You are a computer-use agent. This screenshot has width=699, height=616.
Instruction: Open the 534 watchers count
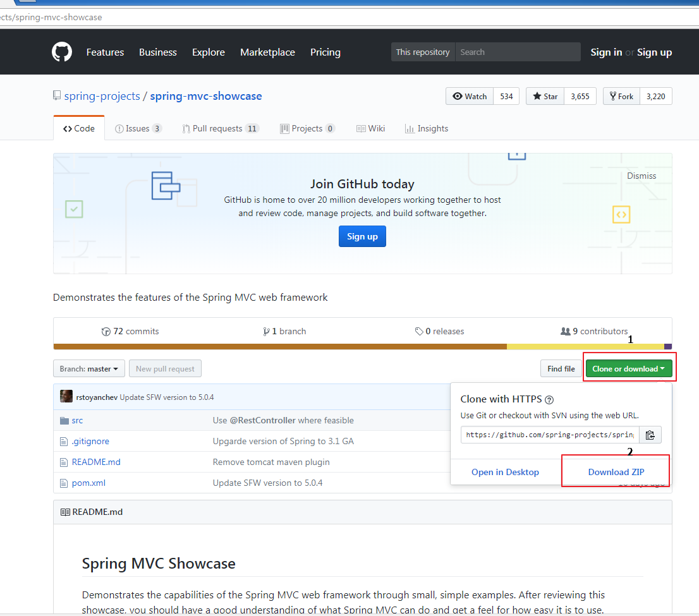[506, 96]
